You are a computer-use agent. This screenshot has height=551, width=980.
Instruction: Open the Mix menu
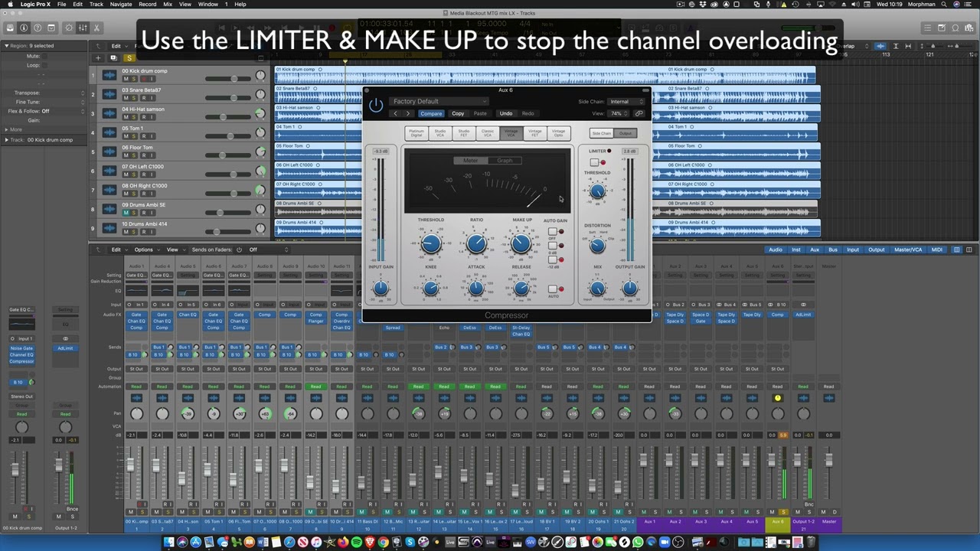click(x=166, y=4)
